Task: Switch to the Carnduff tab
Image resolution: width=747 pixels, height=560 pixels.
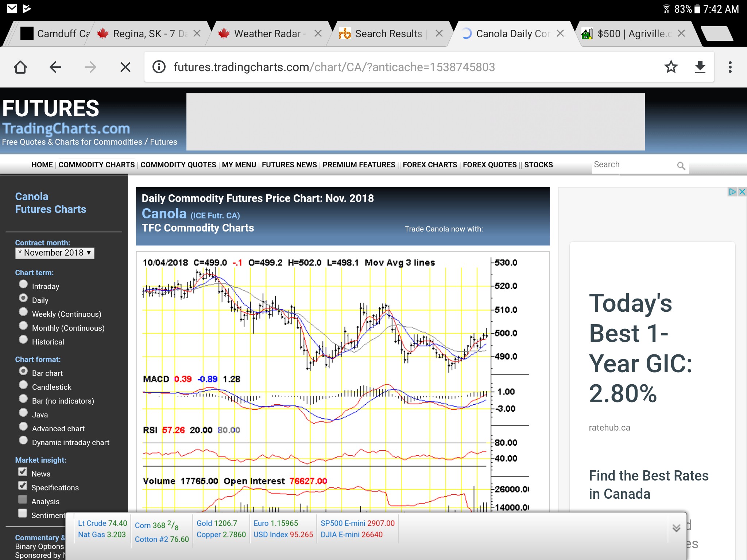Action: pyautogui.click(x=55, y=34)
